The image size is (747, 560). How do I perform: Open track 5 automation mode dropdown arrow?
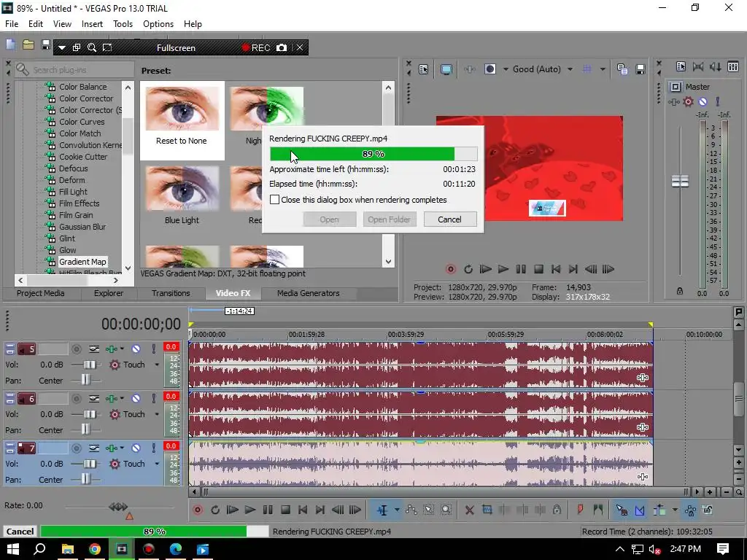(x=157, y=365)
